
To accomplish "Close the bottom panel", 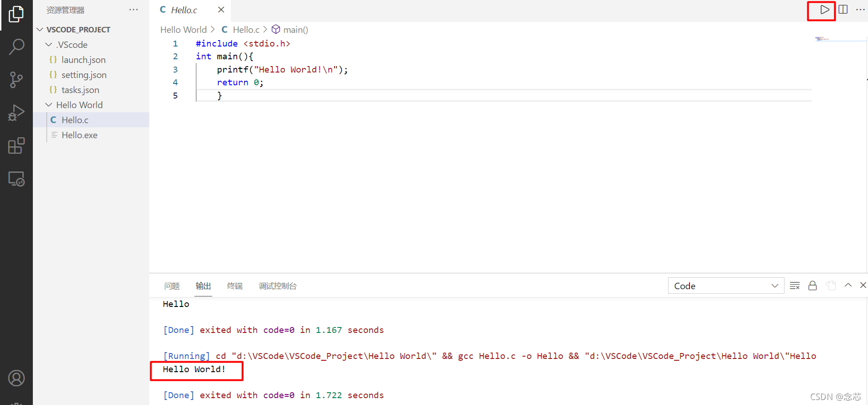I will click(x=863, y=285).
